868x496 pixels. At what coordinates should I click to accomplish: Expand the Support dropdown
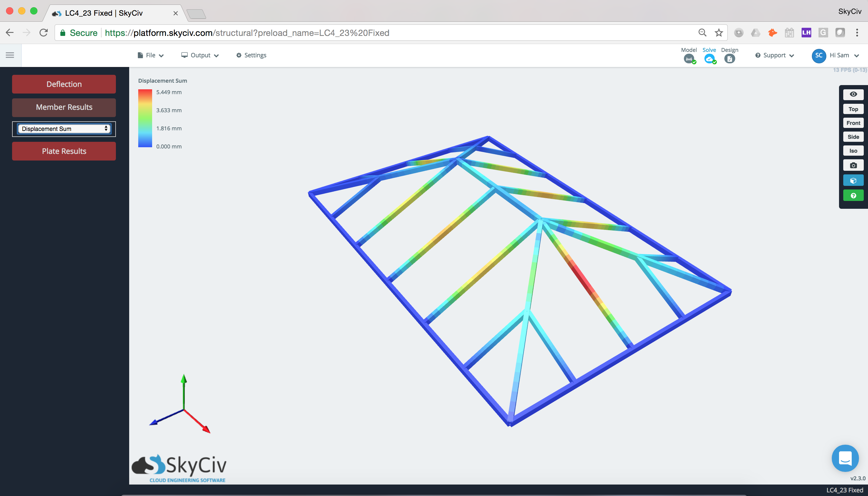tap(775, 56)
